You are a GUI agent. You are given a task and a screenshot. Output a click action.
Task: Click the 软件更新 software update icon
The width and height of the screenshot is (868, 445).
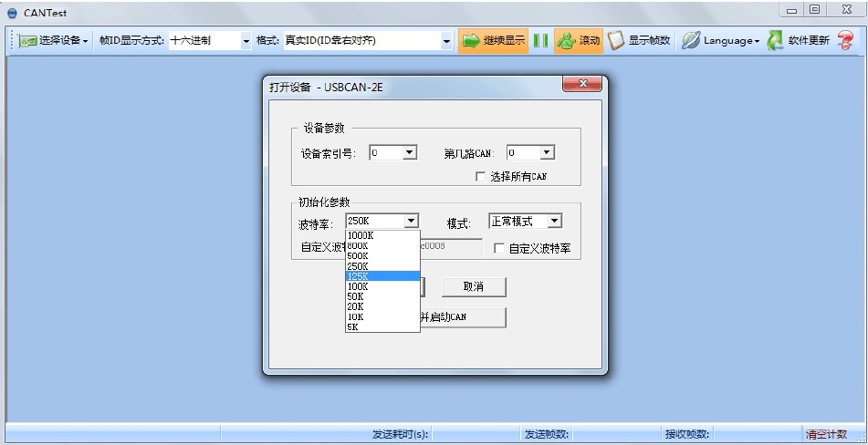coord(775,40)
